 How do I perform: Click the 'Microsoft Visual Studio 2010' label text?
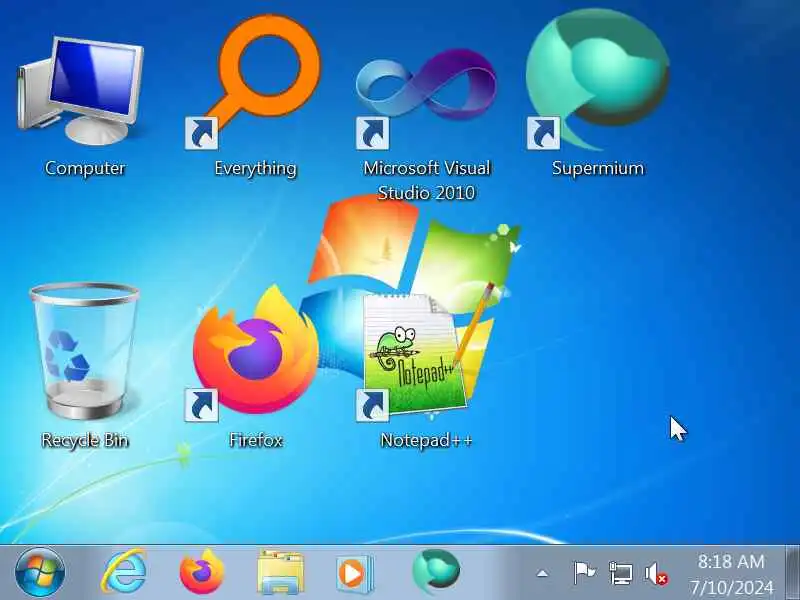pos(427,180)
